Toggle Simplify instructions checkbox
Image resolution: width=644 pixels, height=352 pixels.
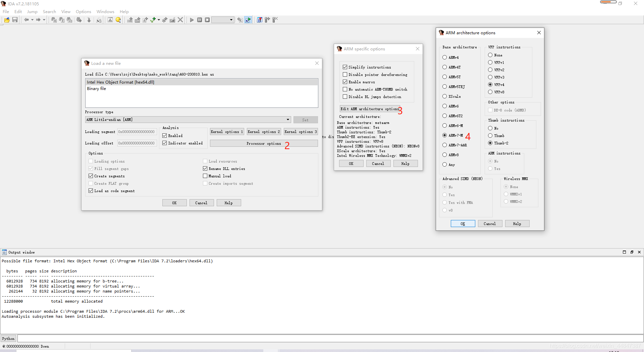[345, 67]
